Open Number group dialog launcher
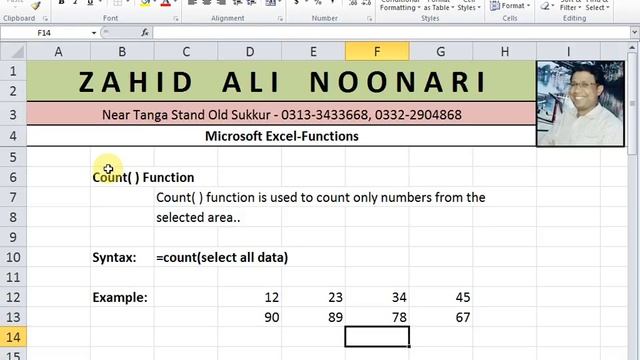The image size is (640, 360). [369, 19]
